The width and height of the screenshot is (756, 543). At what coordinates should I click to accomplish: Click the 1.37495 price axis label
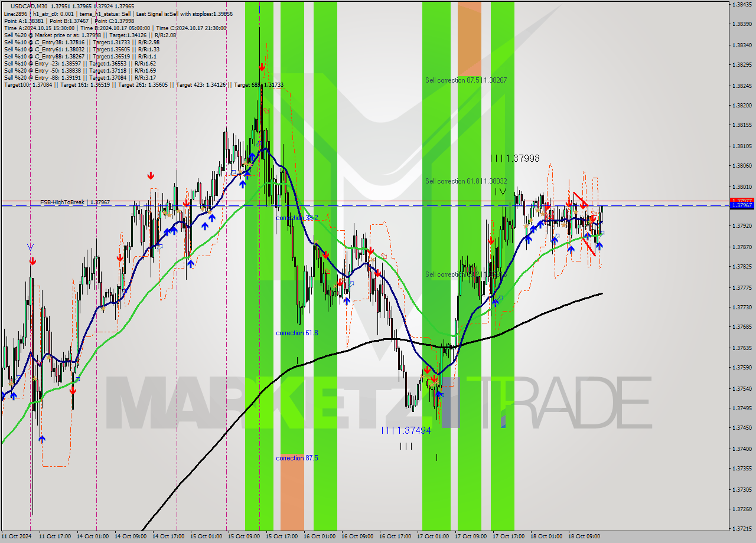pos(741,408)
